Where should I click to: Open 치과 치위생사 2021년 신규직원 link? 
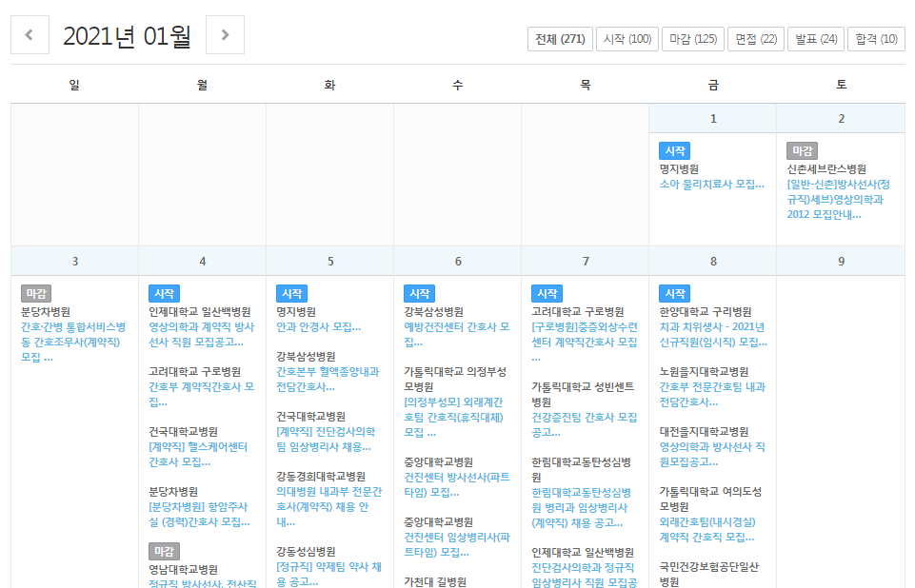tap(713, 335)
